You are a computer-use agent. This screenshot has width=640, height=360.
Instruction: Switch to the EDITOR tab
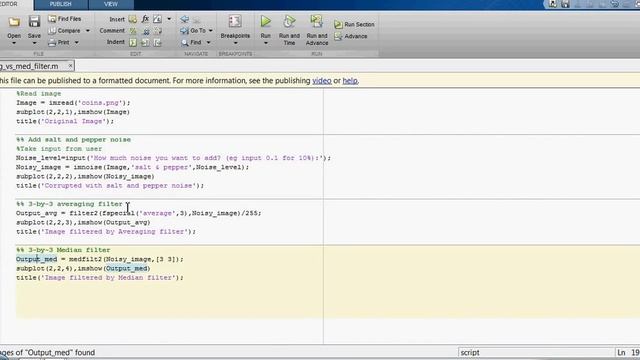pos(9,4)
